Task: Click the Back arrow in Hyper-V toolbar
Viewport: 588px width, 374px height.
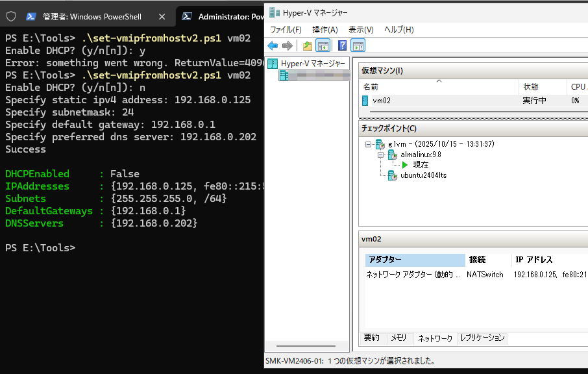Action: pos(273,45)
